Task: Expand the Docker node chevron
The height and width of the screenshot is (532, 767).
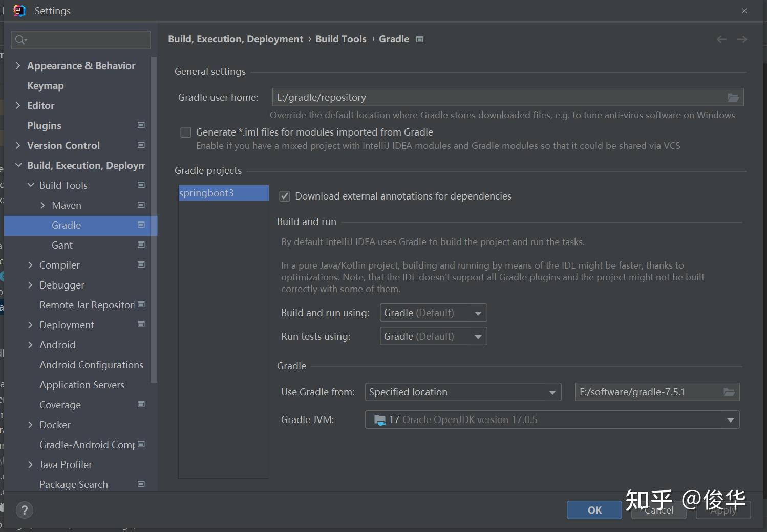Action: pos(30,425)
